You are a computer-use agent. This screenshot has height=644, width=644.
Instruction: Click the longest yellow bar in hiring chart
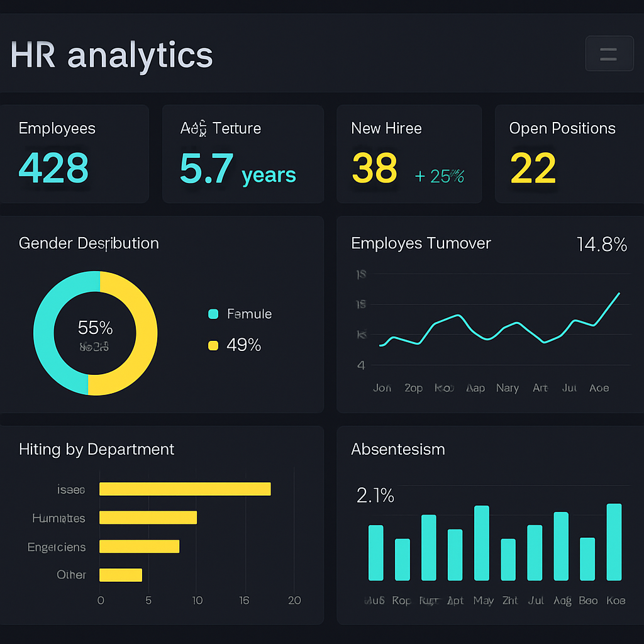(185, 489)
